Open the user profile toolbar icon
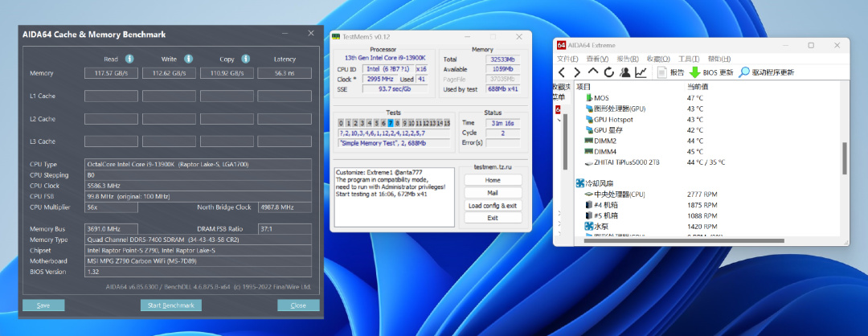 pyautogui.click(x=624, y=72)
